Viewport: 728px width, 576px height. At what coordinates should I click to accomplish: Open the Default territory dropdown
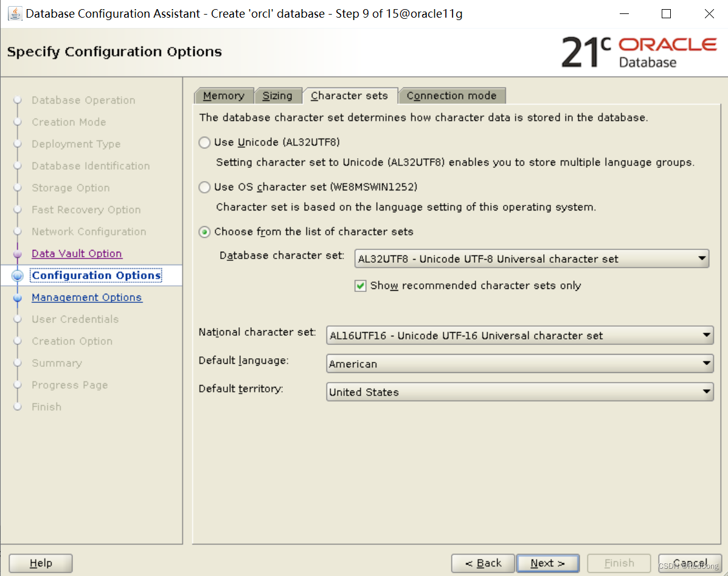click(x=520, y=392)
